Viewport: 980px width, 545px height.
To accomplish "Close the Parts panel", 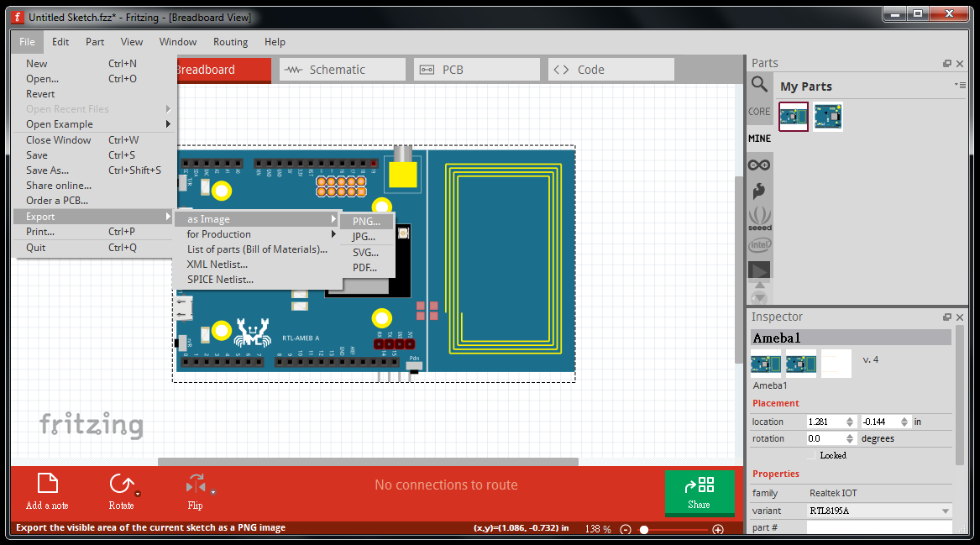I will tap(960, 64).
